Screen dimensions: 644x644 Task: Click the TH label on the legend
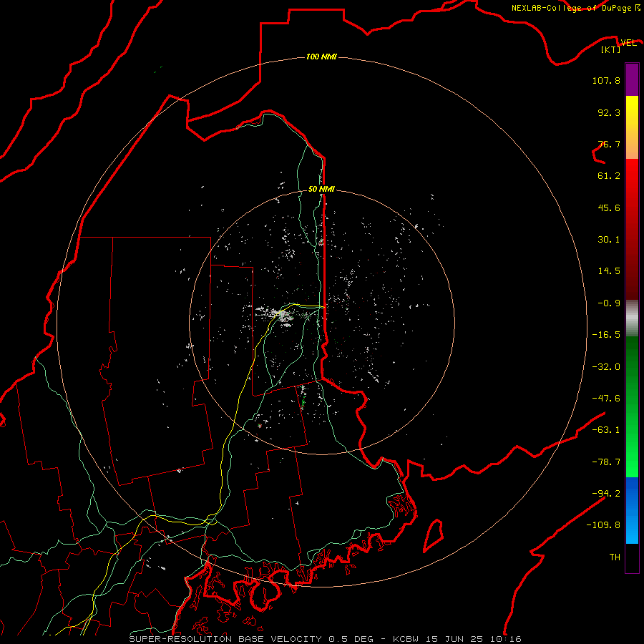pyautogui.click(x=615, y=557)
